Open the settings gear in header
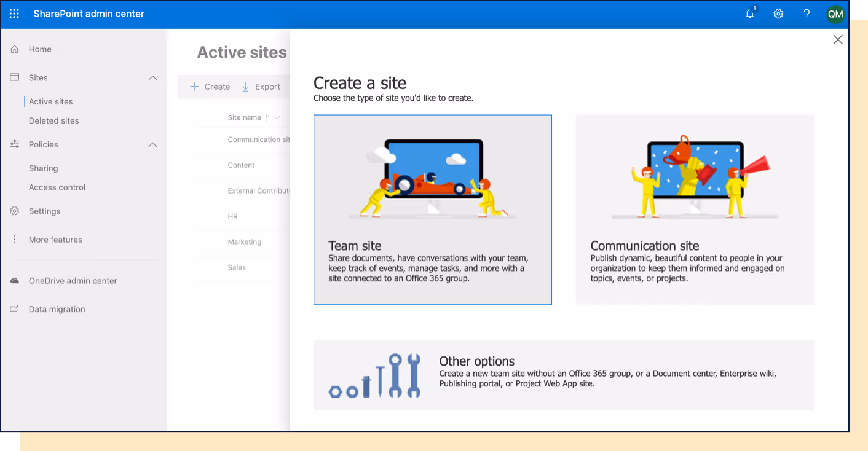 (778, 14)
